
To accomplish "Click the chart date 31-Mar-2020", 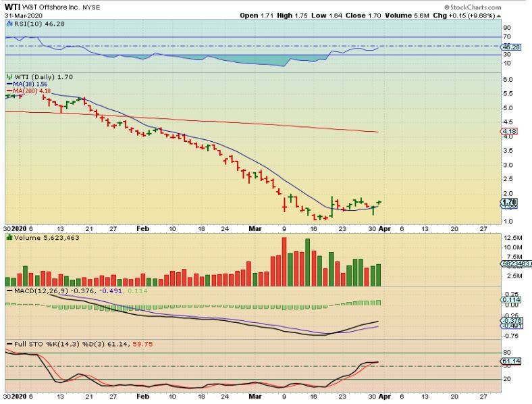I will (x=24, y=16).
